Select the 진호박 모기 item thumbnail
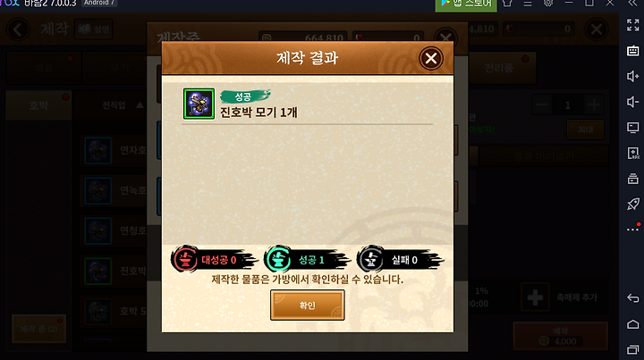 coord(199,104)
